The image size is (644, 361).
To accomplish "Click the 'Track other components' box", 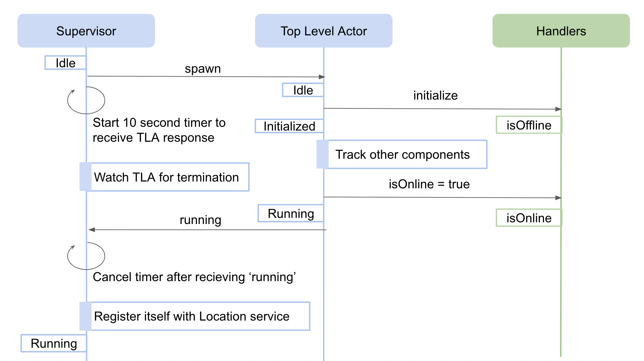I will tap(402, 155).
